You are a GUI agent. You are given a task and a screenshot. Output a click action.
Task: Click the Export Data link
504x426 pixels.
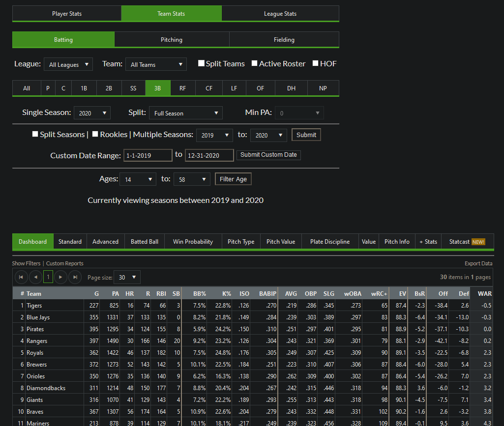click(478, 263)
